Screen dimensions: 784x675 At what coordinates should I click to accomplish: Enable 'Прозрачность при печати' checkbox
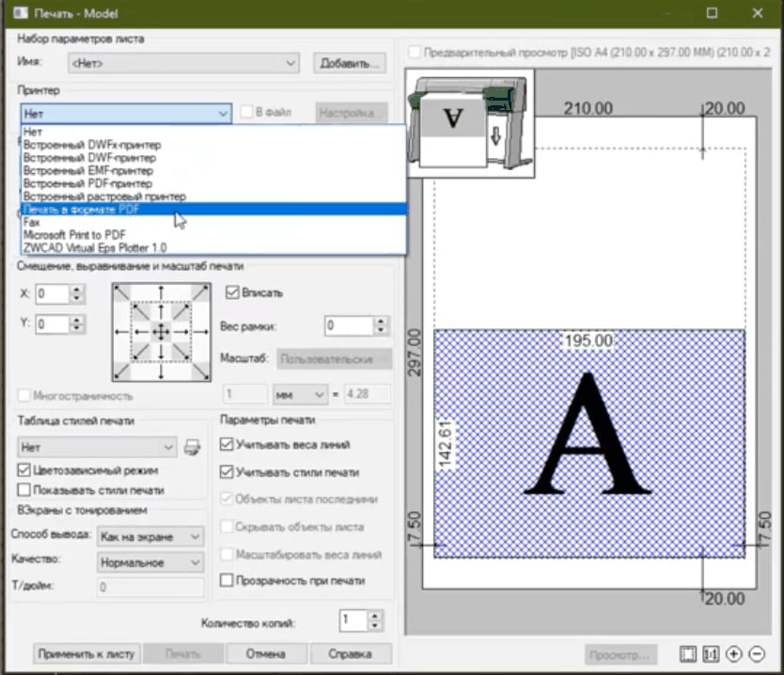[x=227, y=581]
